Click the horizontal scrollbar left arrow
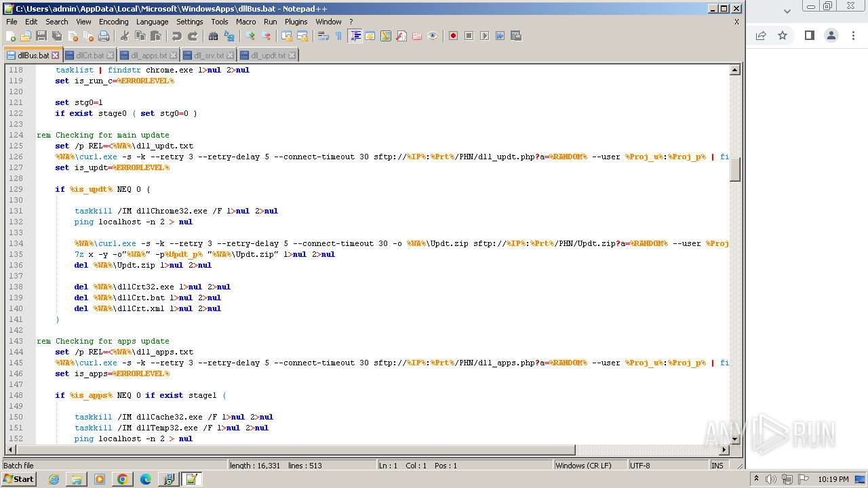The width and height of the screenshot is (868, 488). pyautogui.click(x=10, y=449)
